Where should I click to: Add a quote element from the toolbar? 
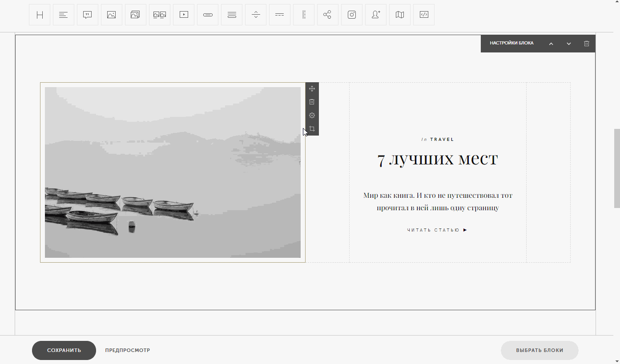88,15
